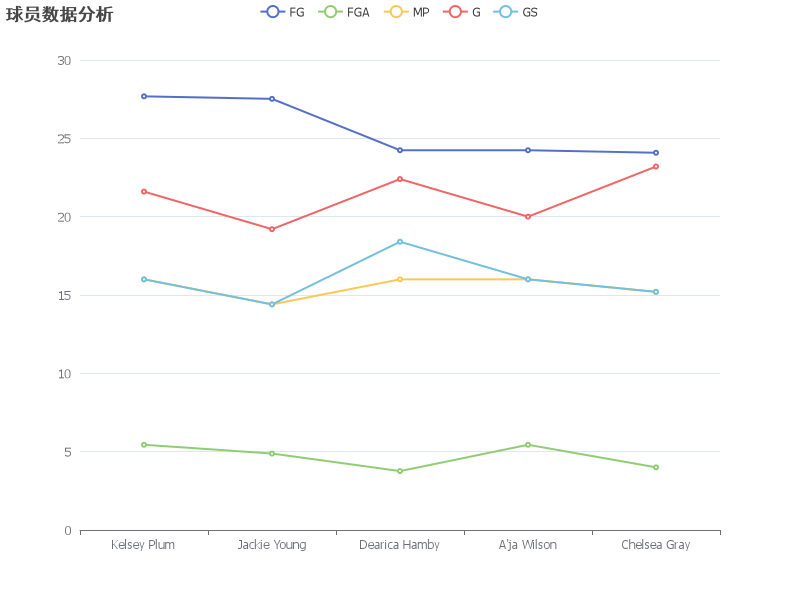Select G data point for Chelsea Gray
The width and height of the screenshot is (800, 600).
click(x=656, y=167)
